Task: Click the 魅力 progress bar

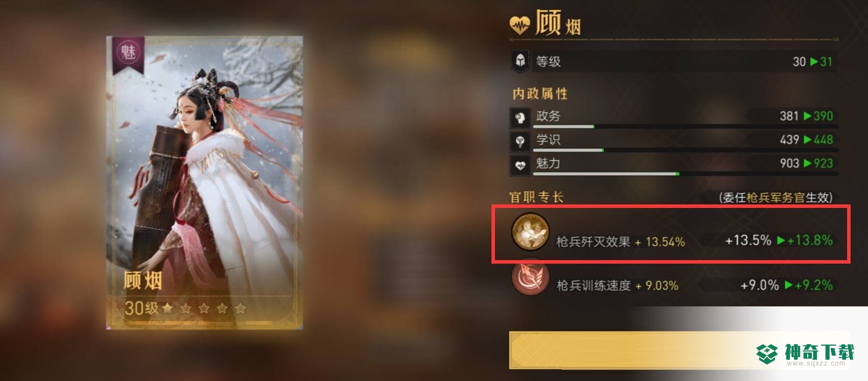Action: tap(685, 174)
